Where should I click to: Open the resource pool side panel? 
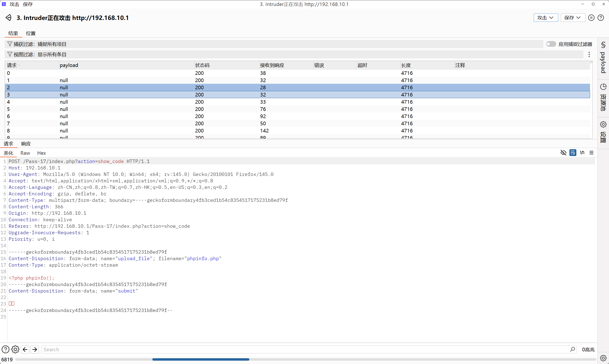click(x=603, y=98)
